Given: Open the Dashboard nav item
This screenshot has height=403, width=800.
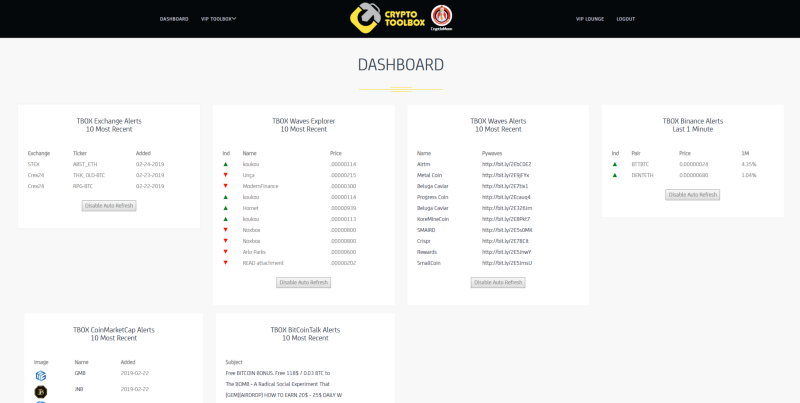Looking at the screenshot, I should point(174,19).
